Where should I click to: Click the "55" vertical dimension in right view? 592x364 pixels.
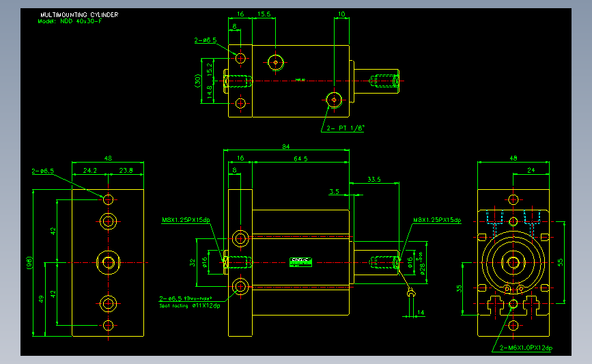(x=561, y=262)
